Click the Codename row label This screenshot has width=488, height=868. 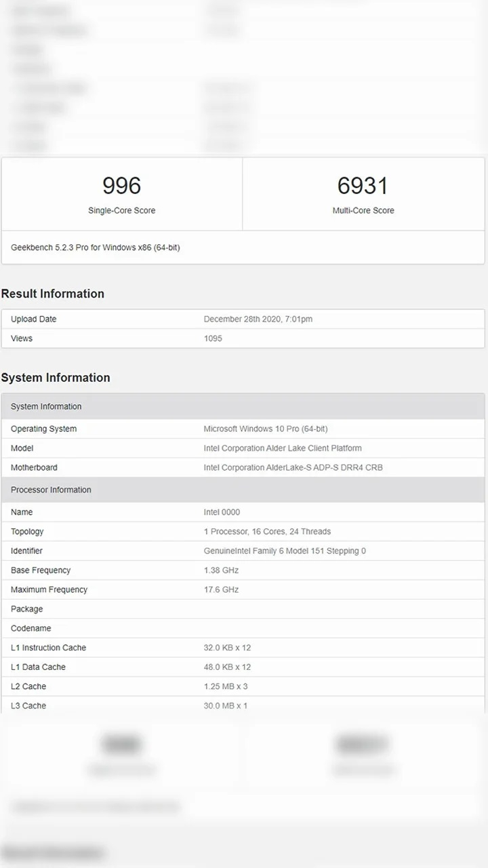tap(31, 629)
